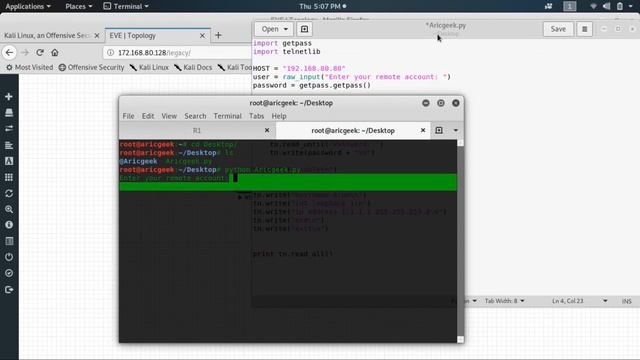Open the text editor hamburger menu

(584, 29)
